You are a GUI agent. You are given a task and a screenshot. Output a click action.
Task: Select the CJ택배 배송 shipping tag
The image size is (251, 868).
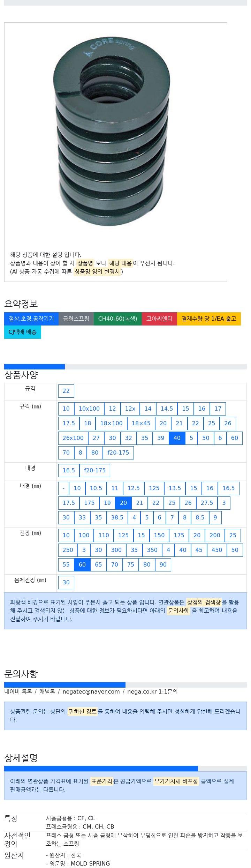coord(23,332)
